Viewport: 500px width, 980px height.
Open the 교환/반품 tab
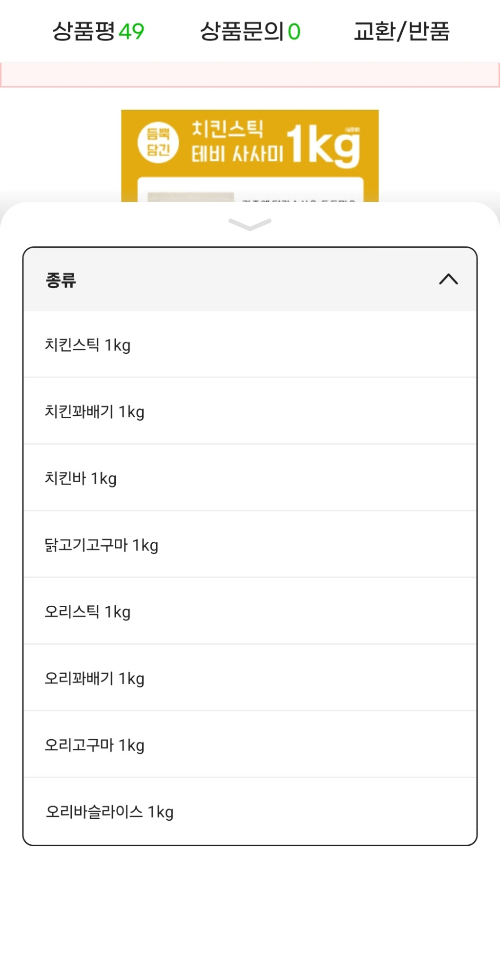click(401, 32)
